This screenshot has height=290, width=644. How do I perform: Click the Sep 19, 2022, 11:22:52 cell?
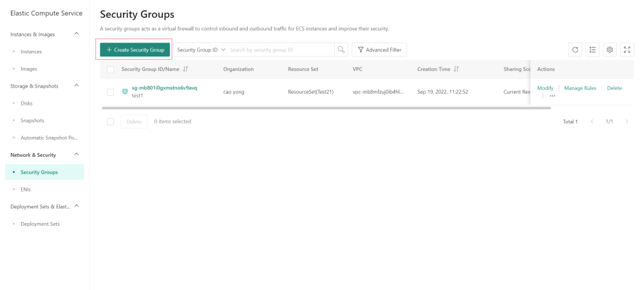pyautogui.click(x=443, y=93)
